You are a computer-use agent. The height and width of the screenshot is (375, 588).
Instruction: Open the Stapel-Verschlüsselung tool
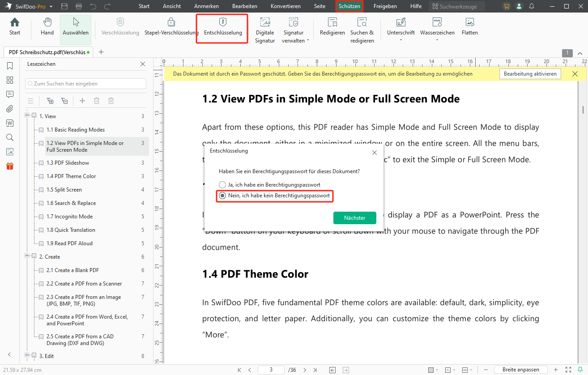point(171,26)
